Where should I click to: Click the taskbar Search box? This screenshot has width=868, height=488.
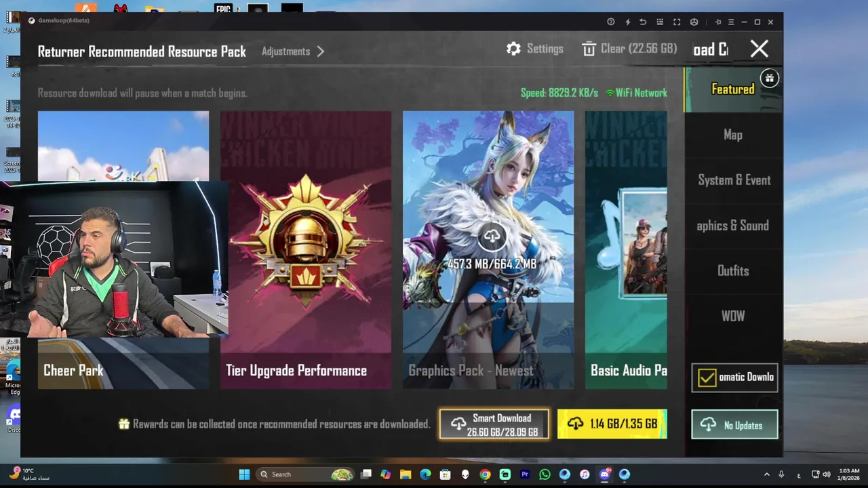307,474
